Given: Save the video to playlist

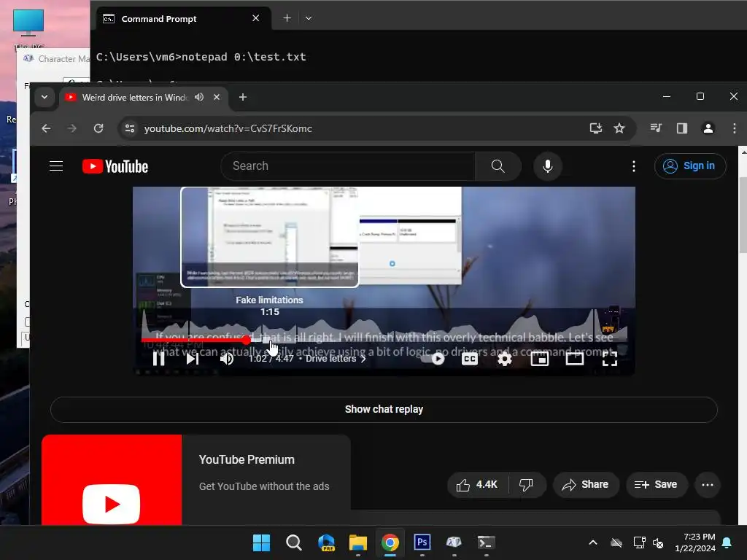Looking at the screenshot, I should (656, 485).
